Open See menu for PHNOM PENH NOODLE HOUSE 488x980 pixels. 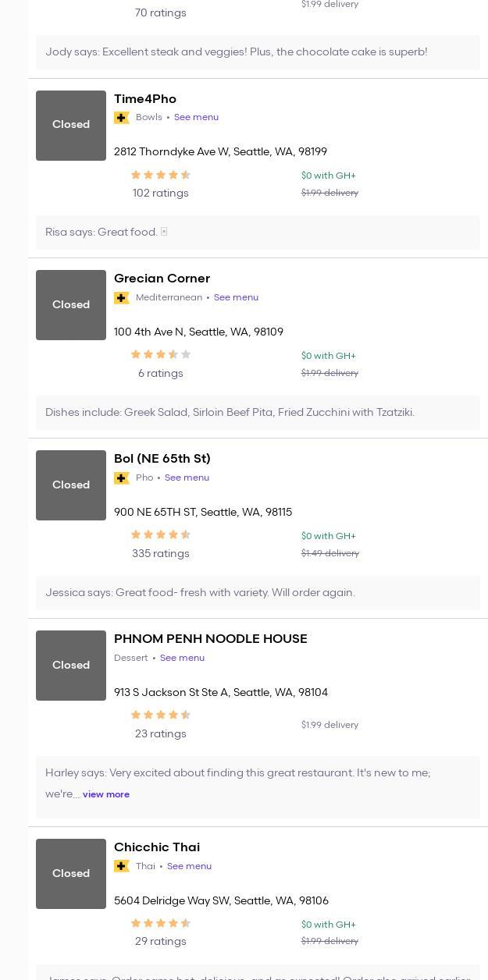coord(182,659)
